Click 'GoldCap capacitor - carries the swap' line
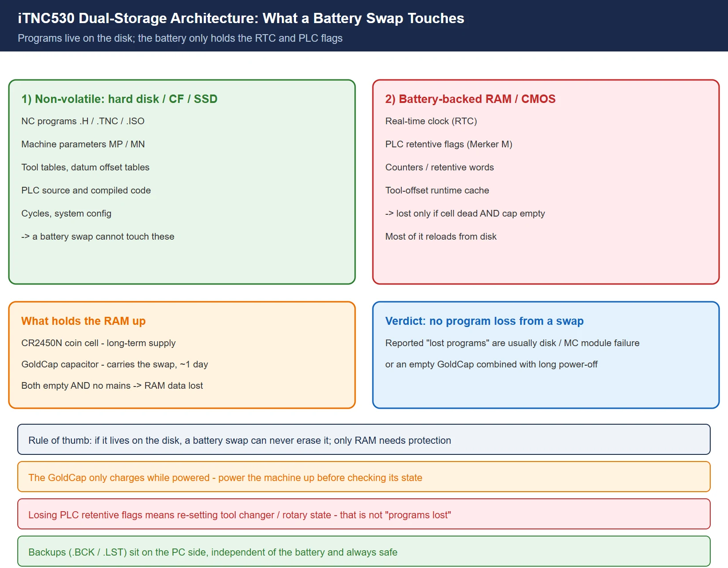 pos(115,364)
